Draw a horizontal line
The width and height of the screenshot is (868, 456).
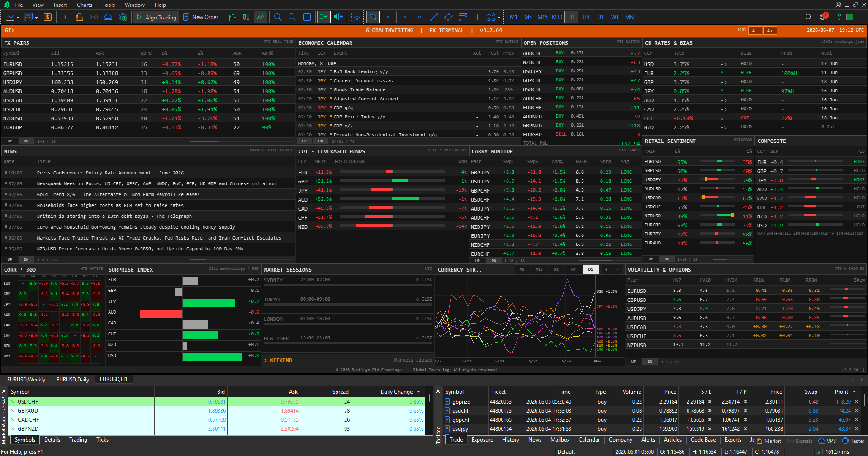click(x=419, y=17)
